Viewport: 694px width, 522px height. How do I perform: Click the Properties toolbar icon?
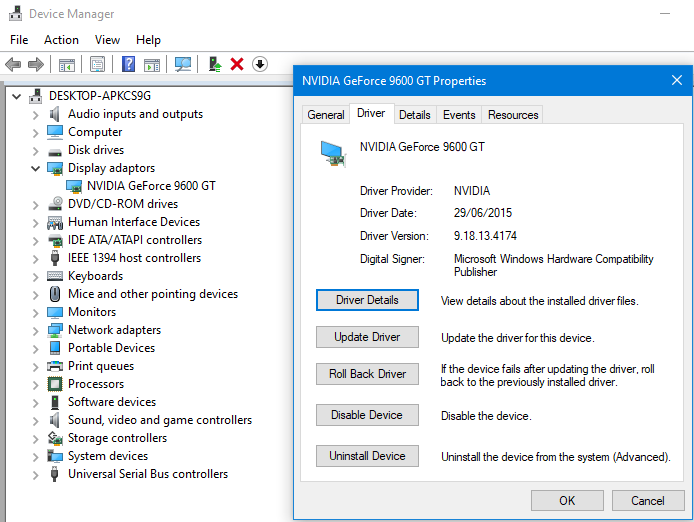click(x=97, y=65)
